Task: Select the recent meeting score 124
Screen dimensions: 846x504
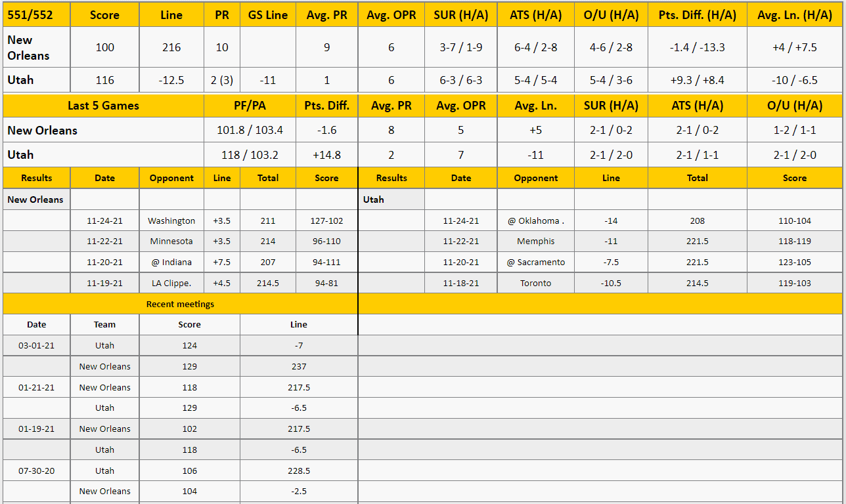Action: (x=189, y=345)
